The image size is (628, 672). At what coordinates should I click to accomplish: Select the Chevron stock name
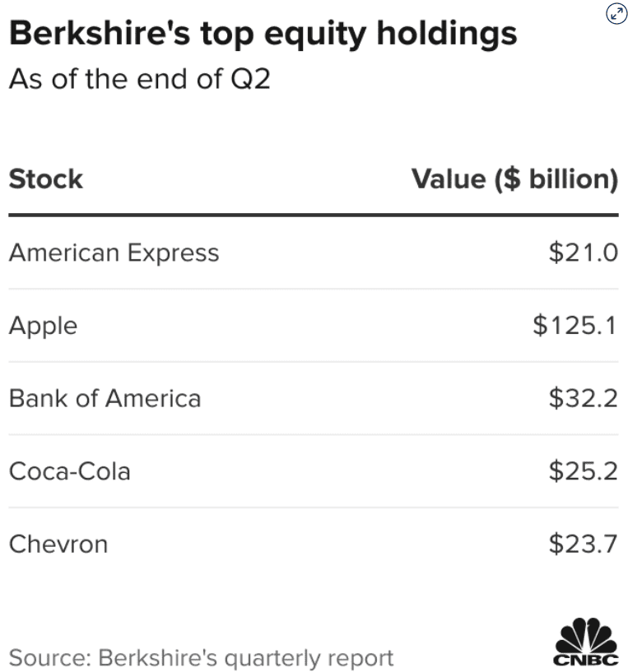click(58, 544)
